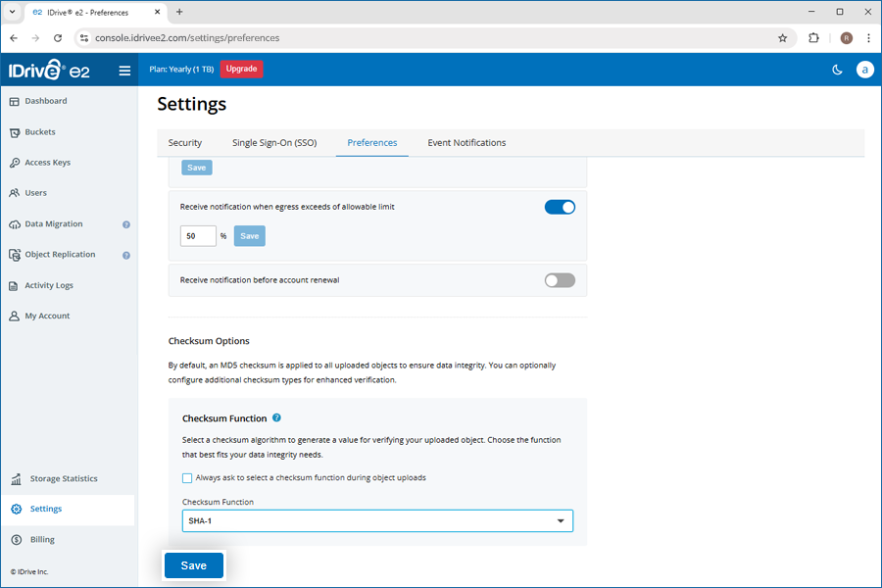Click the red Upgrade button
The width and height of the screenshot is (882, 588).
[241, 70]
